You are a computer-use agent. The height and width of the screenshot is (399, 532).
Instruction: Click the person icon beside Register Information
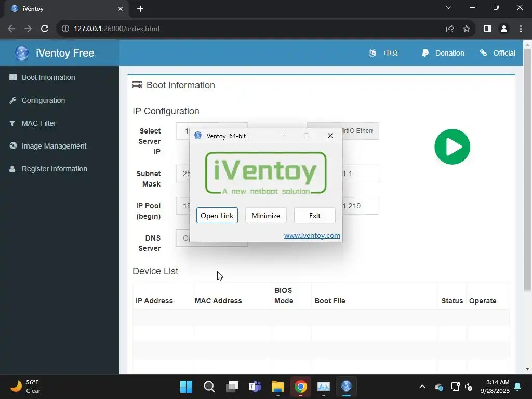coord(12,169)
